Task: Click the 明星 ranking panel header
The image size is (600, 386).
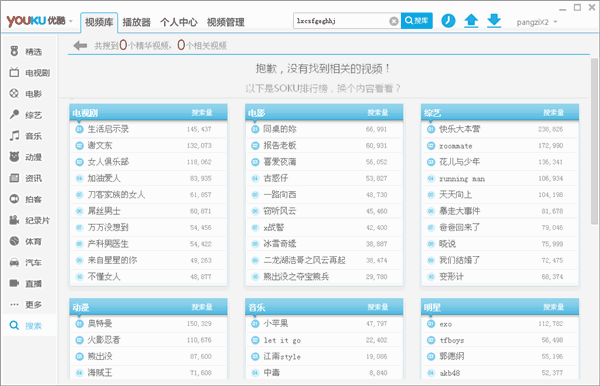Action: tap(500, 307)
